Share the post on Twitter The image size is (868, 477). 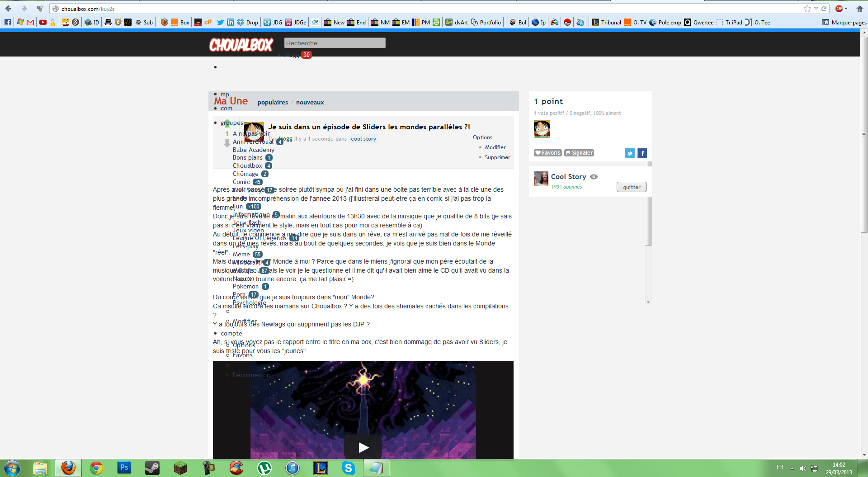(629, 153)
